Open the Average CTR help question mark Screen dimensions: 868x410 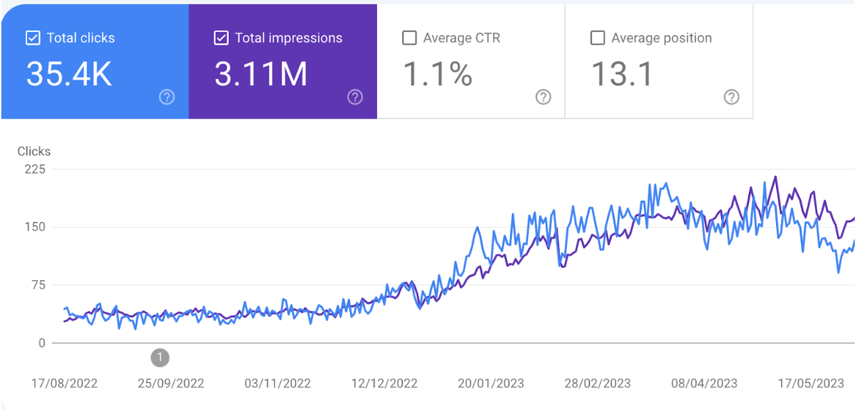(543, 97)
